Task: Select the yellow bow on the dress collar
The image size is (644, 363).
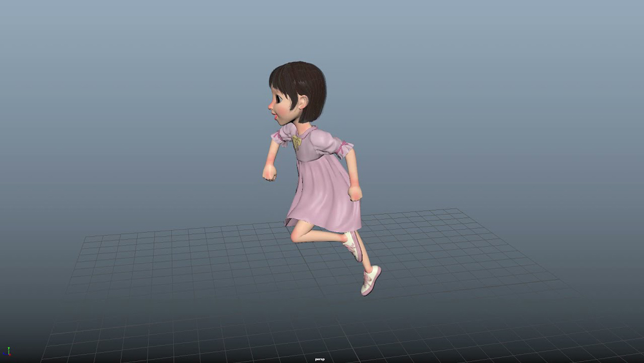Action: click(x=296, y=141)
